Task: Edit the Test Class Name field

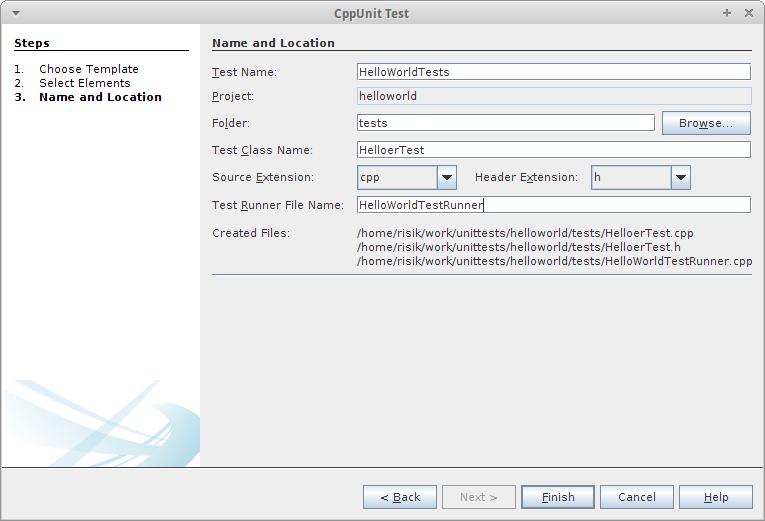Action: (x=554, y=150)
